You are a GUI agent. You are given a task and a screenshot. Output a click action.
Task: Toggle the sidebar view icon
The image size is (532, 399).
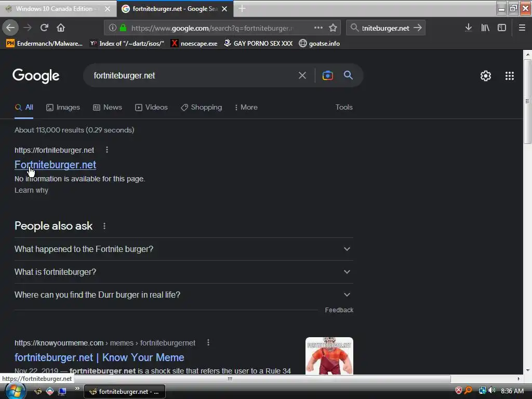click(502, 28)
